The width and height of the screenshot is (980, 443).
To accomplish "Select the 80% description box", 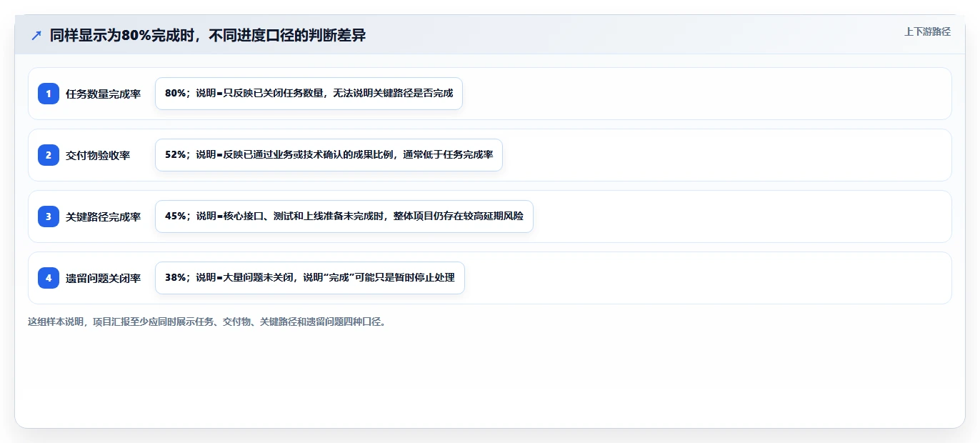I will coord(309,94).
